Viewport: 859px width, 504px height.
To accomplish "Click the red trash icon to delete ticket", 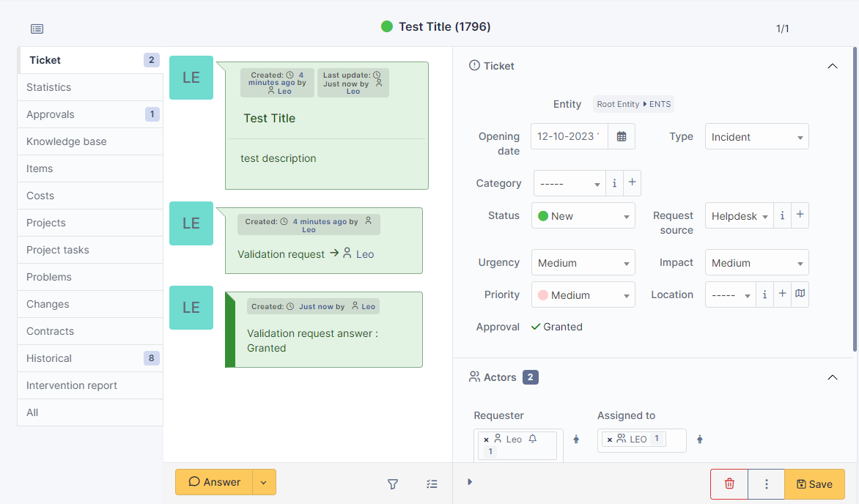I will [x=729, y=483].
